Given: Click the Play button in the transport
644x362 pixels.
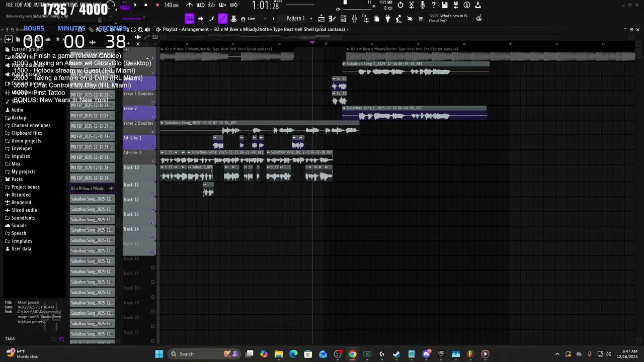Looking at the screenshot, I should 135,5.
